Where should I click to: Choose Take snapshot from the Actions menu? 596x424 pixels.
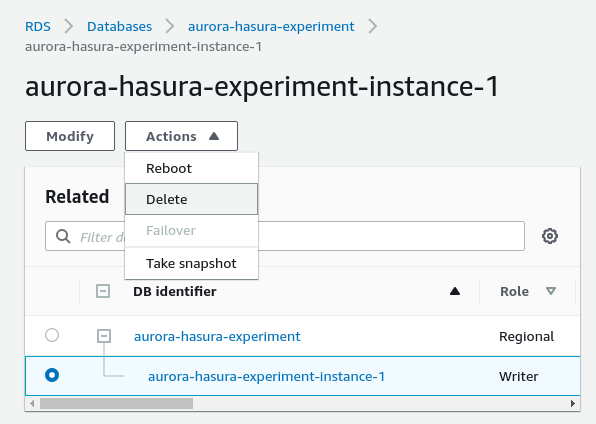coord(192,263)
